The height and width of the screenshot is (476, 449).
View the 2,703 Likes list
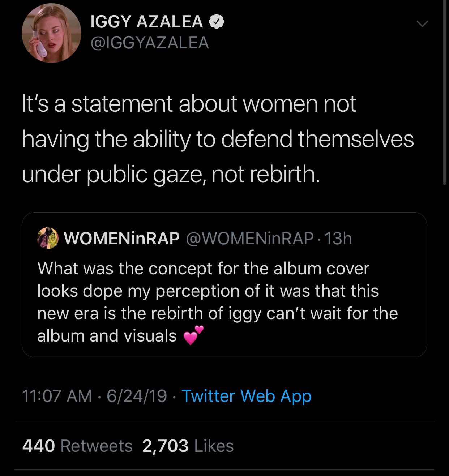coord(188,446)
